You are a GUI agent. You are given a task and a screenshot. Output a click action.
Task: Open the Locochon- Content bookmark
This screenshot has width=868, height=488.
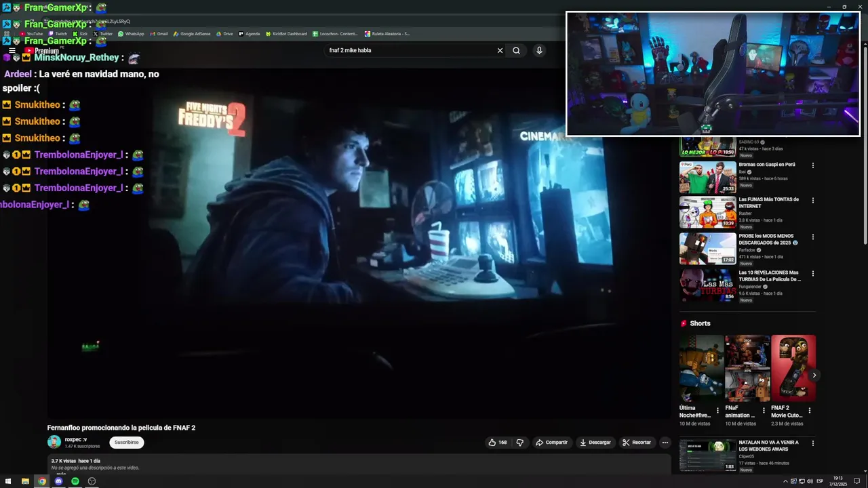pyautogui.click(x=335, y=34)
